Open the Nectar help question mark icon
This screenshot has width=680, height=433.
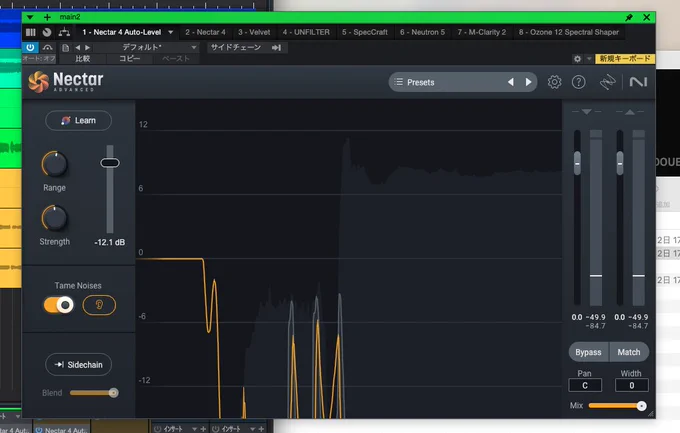[579, 82]
